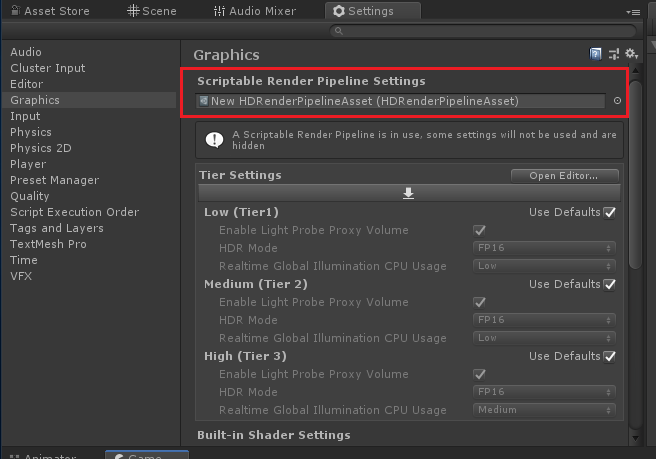Click the scrollbar up arrow
Viewport: 656px width, 459px height.
coord(636,71)
